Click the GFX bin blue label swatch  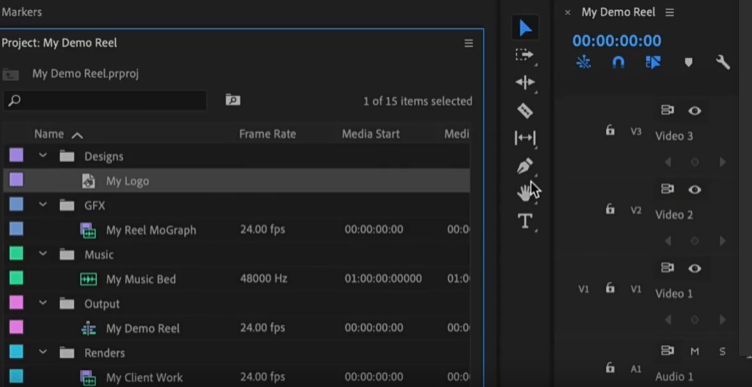(16, 204)
